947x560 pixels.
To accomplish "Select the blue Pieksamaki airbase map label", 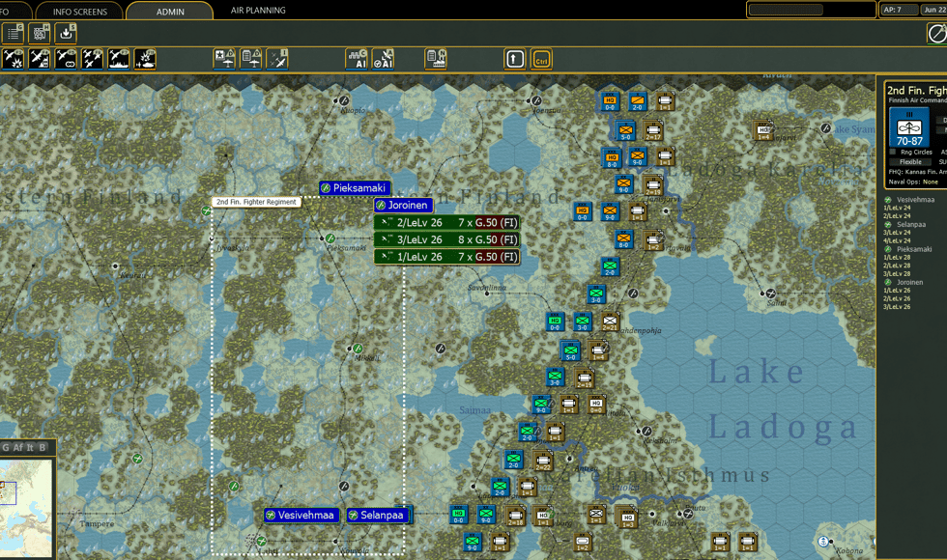I will pyautogui.click(x=355, y=188).
